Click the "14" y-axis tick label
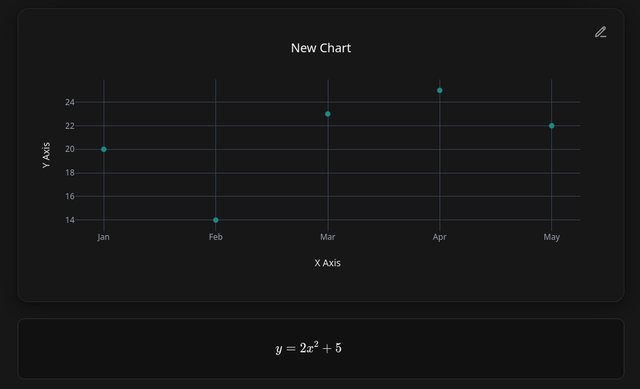This screenshot has width=640, height=389. pyautogui.click(x=70, y=220)
